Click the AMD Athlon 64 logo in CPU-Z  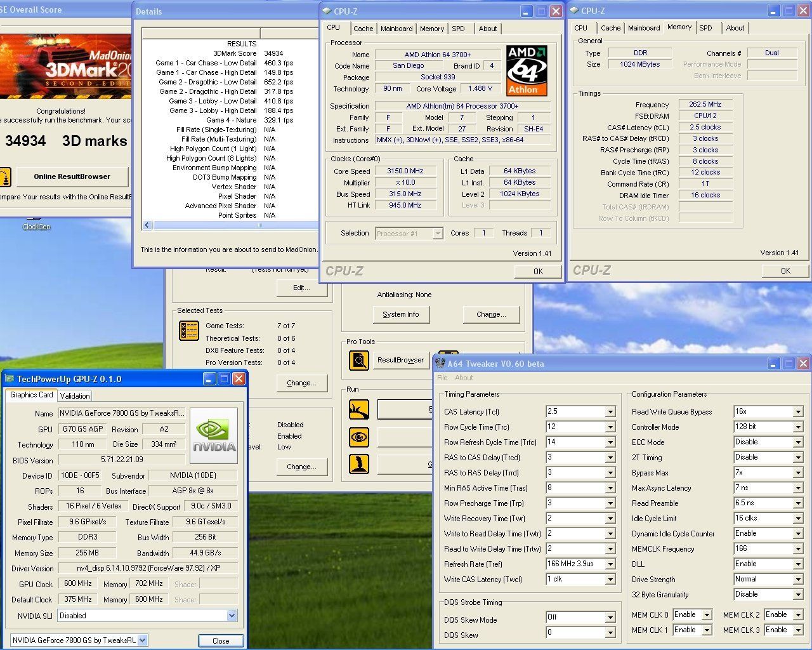click(527, 70)
